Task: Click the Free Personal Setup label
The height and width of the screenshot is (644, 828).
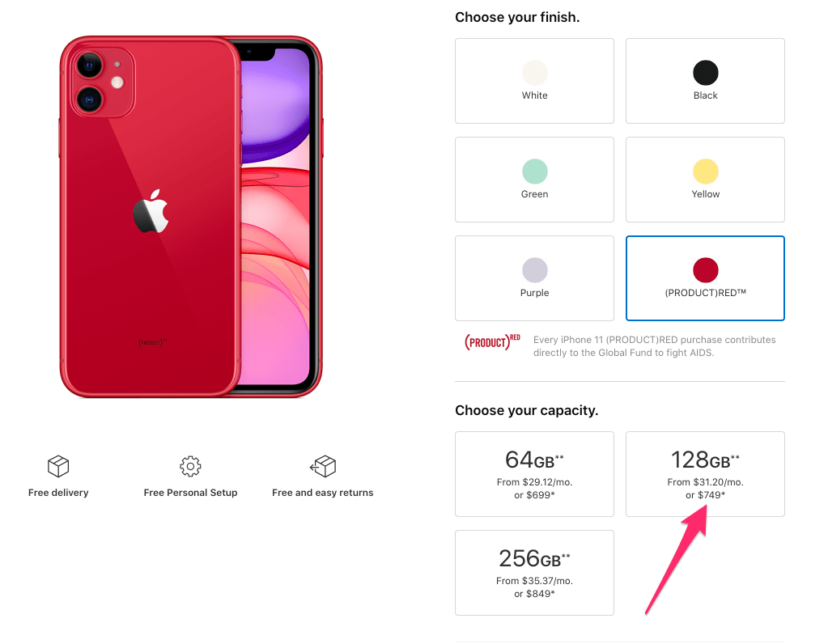Action: (x=191, y=493)
